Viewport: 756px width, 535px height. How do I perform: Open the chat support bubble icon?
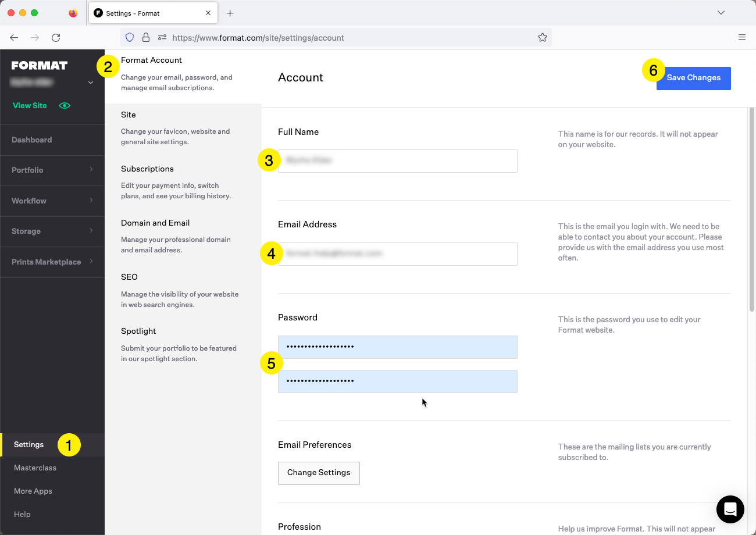[730, 509]
